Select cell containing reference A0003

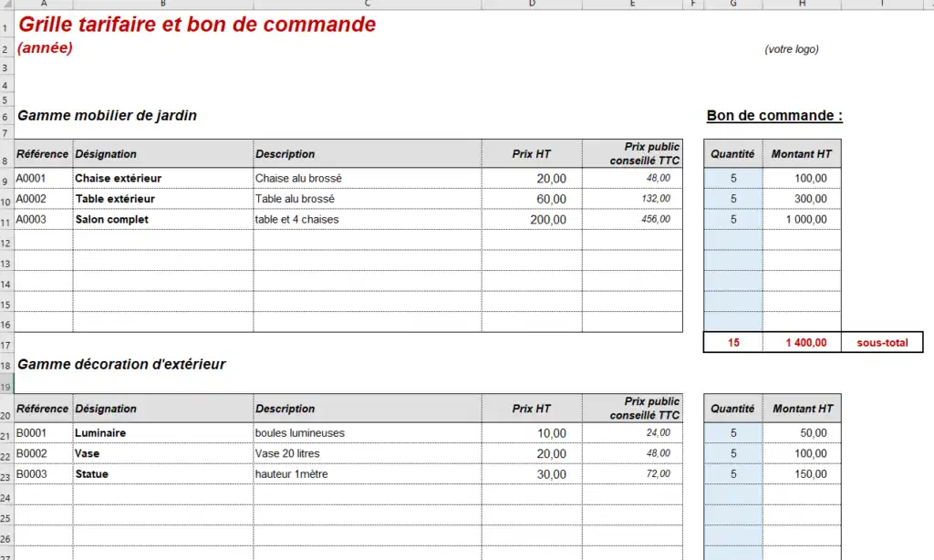coord(44,219)
